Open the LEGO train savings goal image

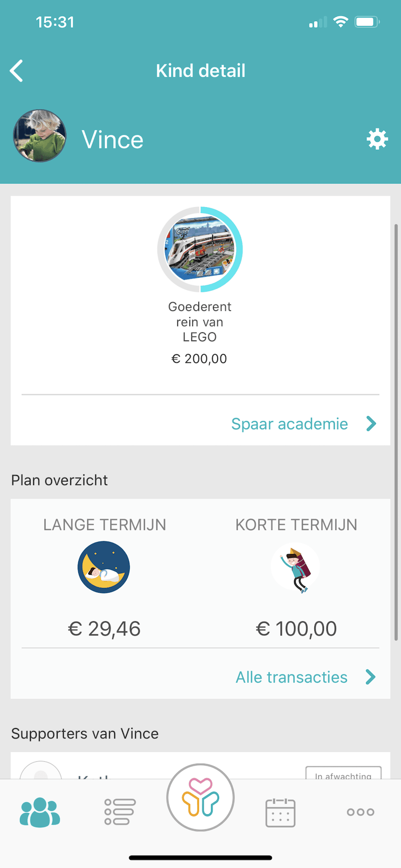tap(200, 249)
